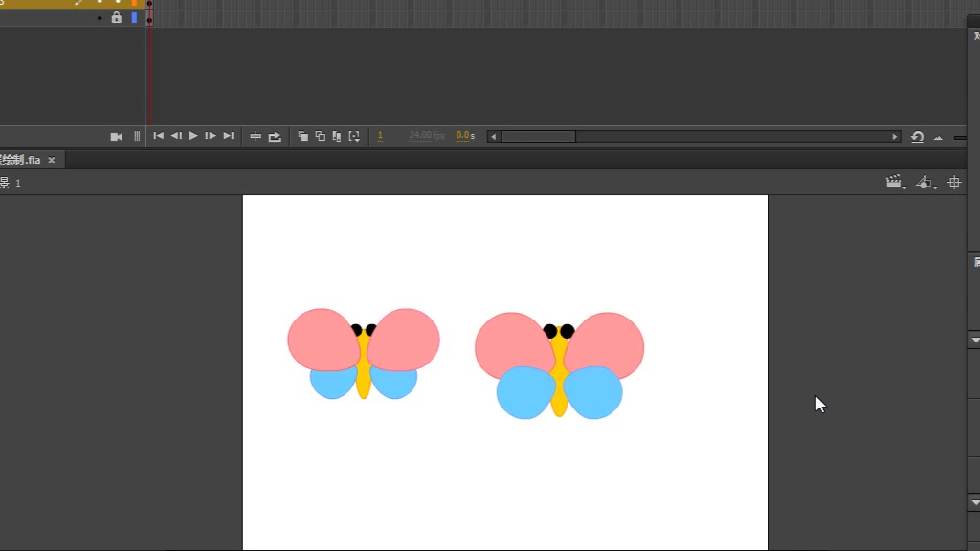Step back one frame
This screenshot has width=980, height=551.
(x=176, y=136)
